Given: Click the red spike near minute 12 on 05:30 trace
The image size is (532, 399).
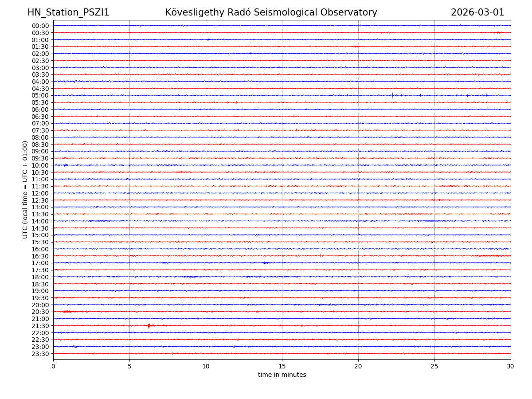Looking at the screenshot, I should coord(236,102).
